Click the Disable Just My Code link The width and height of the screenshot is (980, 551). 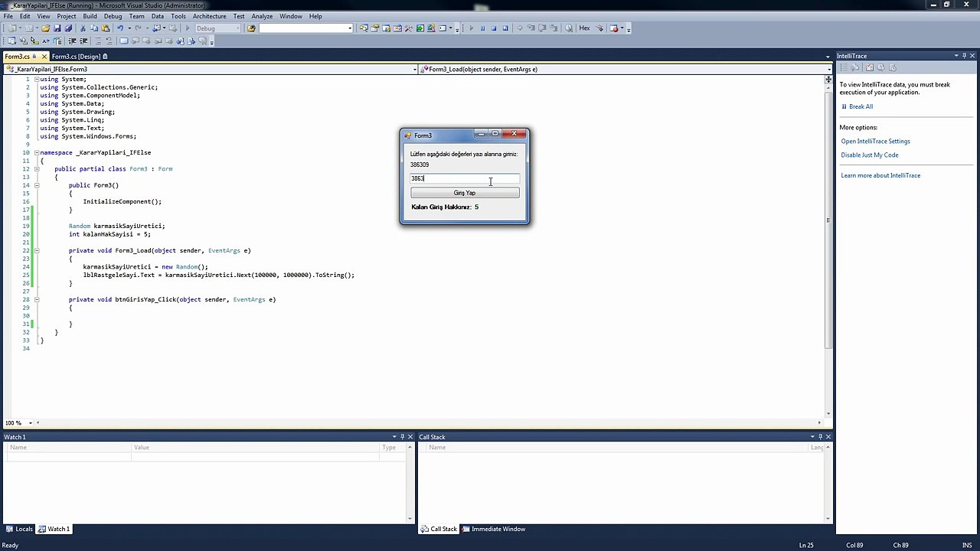click(x=870, y=155)
